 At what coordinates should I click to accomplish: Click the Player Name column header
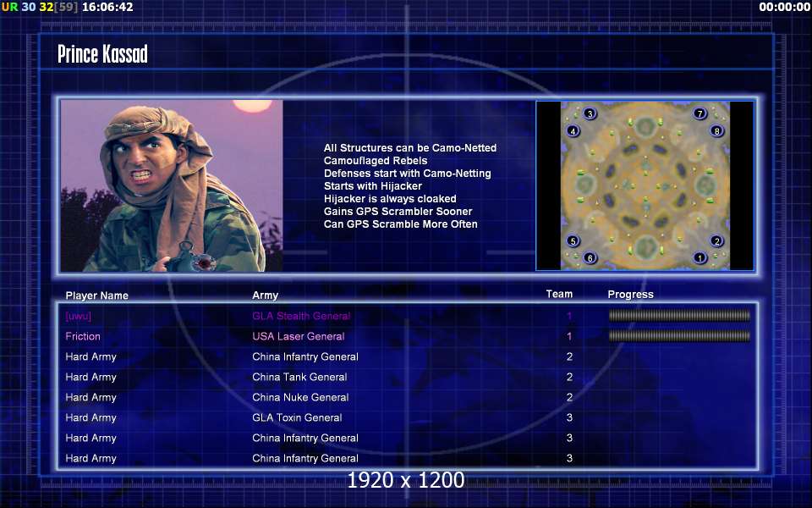pos(96,295)
